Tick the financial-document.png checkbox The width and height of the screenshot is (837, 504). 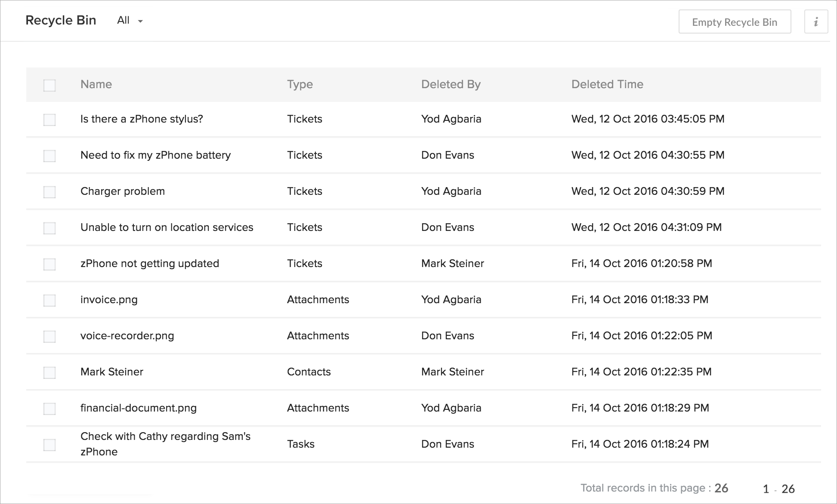point(49,409)
